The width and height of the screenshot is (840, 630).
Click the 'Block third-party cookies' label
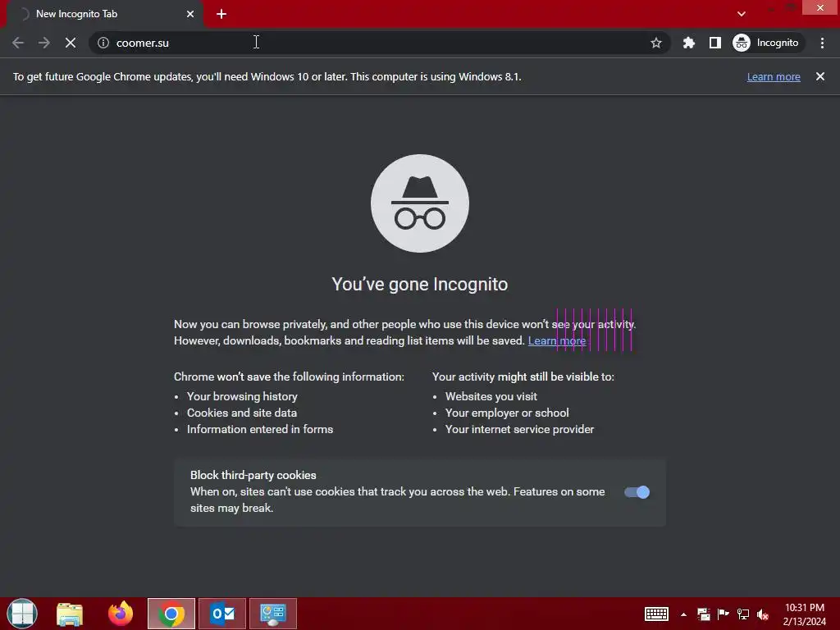tap(253, 475)
